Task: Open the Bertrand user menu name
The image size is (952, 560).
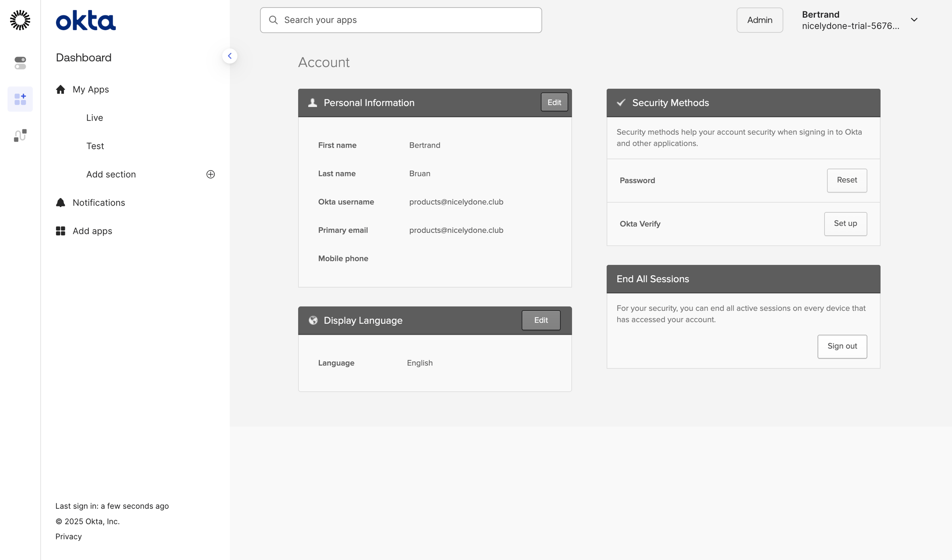Action: [821, 14]
